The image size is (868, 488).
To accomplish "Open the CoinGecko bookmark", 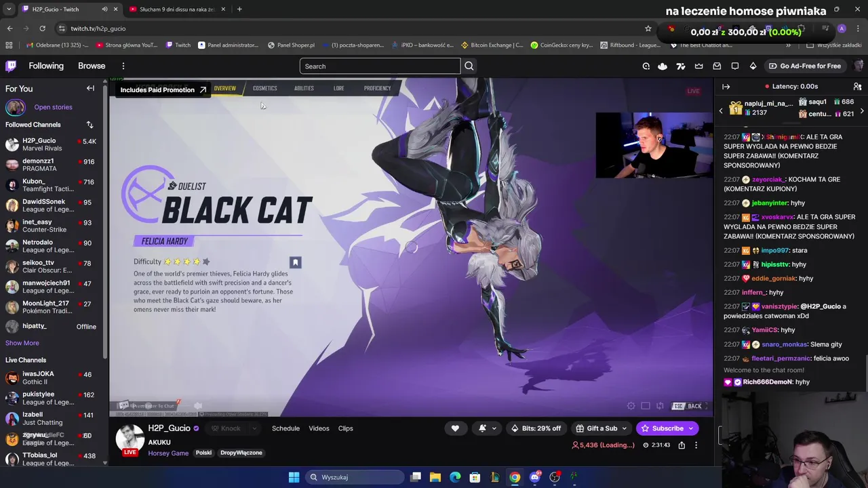I will [x=561, y=45].
